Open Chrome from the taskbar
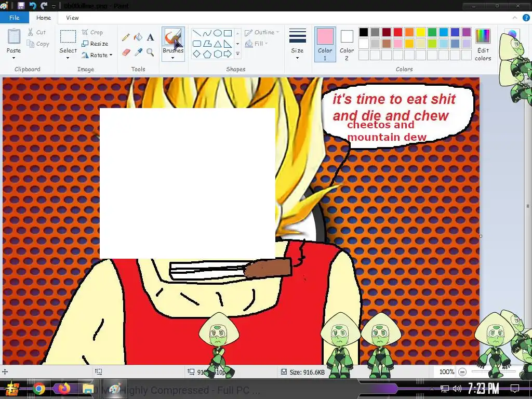 [x=38, y=389]
